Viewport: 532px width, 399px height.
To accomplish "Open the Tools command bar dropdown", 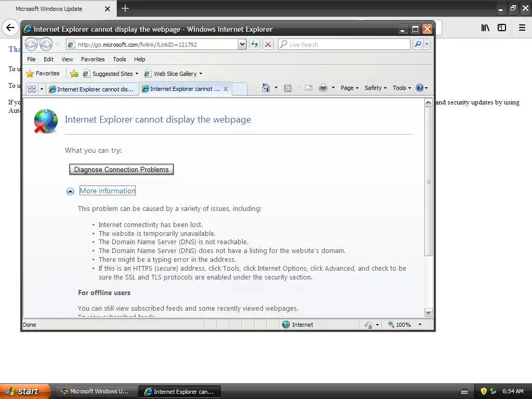I will tap(402, 88).
